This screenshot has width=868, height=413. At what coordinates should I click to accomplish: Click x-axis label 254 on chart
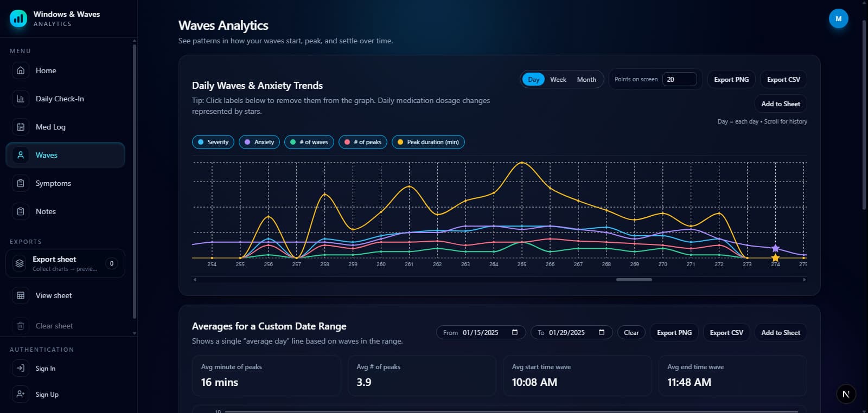(x=212, y=264)
